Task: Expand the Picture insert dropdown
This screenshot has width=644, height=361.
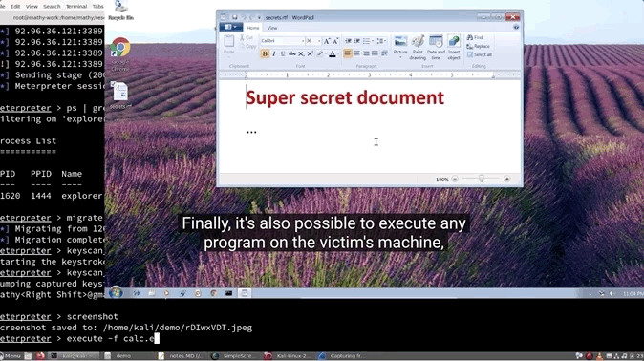Action: click(400, 57)
